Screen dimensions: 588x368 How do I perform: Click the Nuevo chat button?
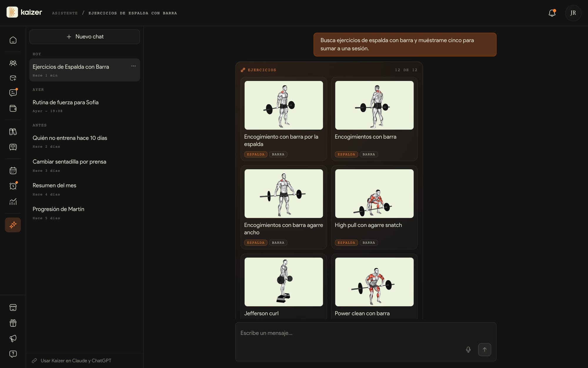tap(85, 37)
